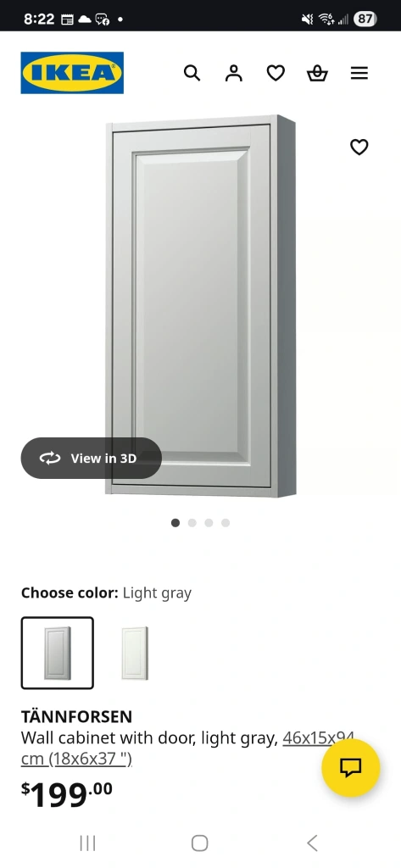The width and height of the screenshot is (401, 868).
Task: Open the hamburger menu
Action: pos(359,73)
